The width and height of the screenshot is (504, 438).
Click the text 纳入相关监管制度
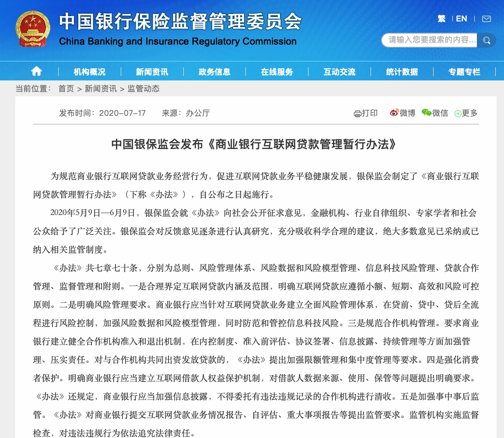[x=68, y=250]
